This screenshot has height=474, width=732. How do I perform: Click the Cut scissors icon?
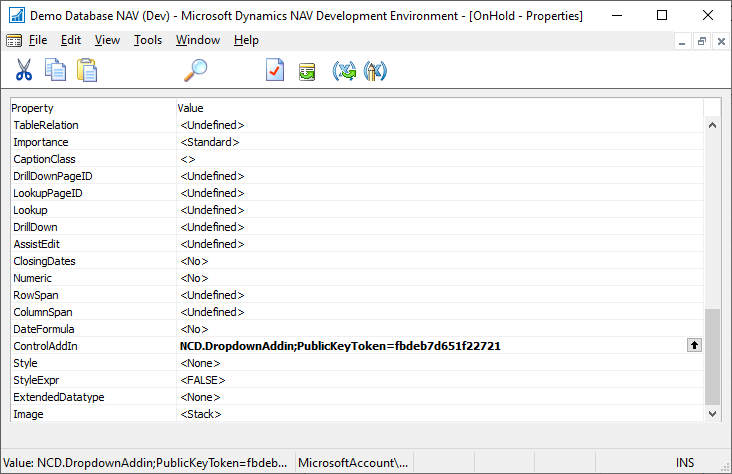click(23, 71)
